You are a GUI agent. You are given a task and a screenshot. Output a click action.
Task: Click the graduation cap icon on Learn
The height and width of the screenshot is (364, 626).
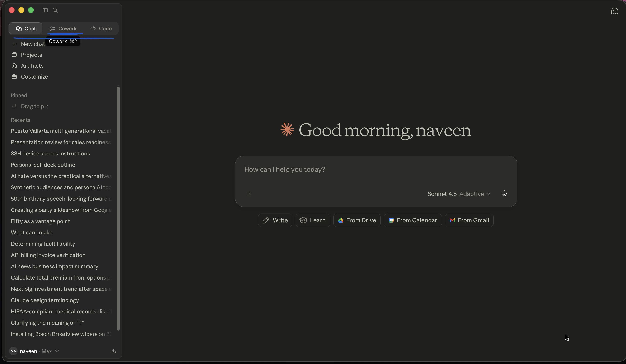click(x=303, y=220)
